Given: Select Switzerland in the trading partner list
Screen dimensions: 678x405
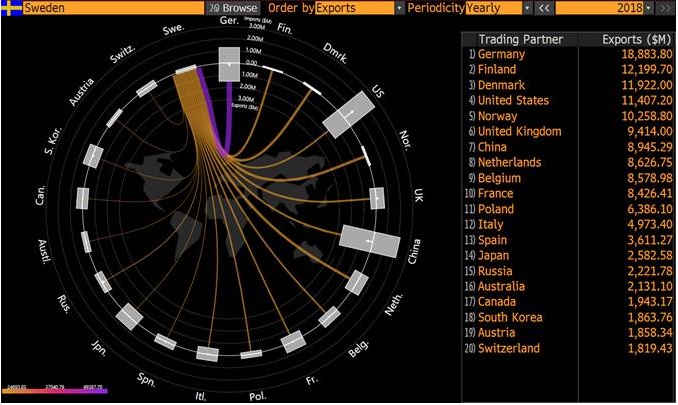Looking at the screenshot, I should click(x=508, y=348).
